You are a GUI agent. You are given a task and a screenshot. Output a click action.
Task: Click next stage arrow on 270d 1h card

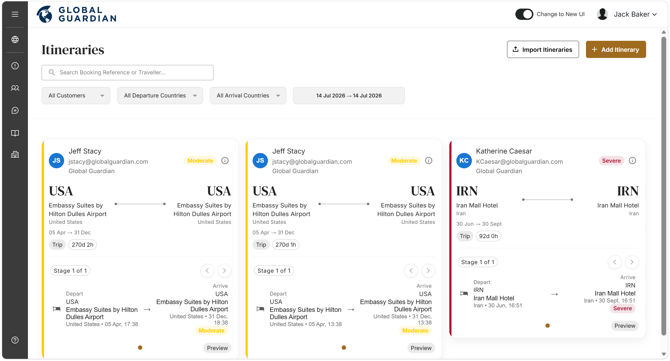tap(428, 270)
